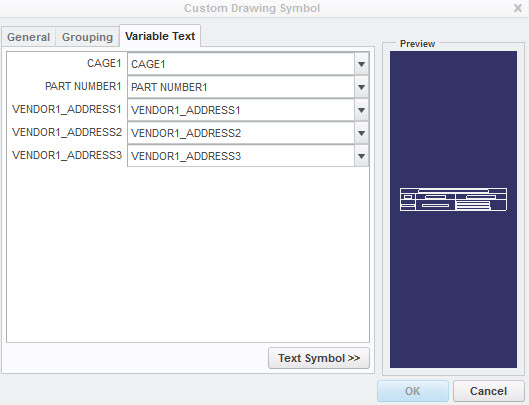Focus the VENDOR1_ADDRESS2 text field
This screenshot has height=405, width=529.
[241, 133]
